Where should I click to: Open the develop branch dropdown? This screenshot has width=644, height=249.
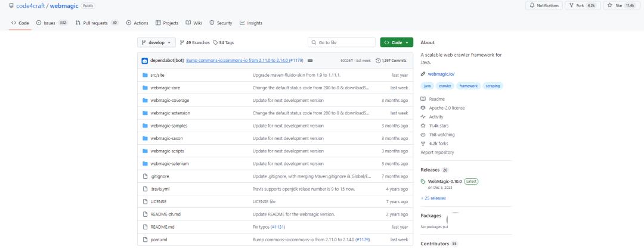pyautogui.click(x=157, y=43)
